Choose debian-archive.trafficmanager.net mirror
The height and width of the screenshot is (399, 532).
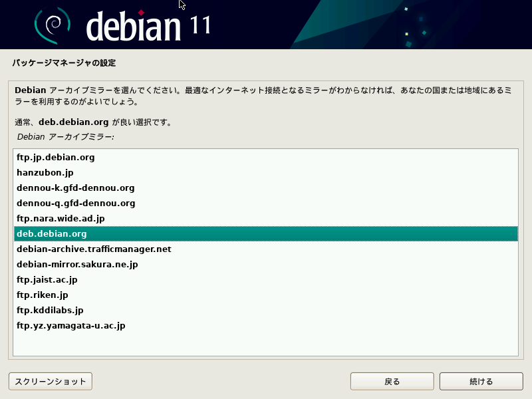tap(265, 249)
